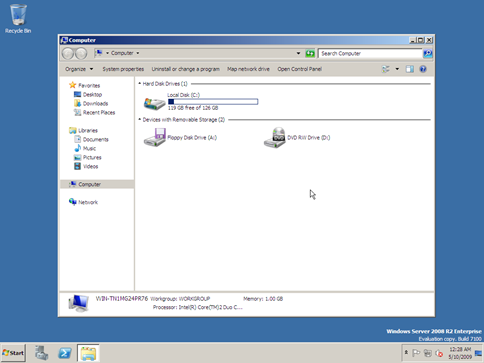Image resolution: width=484 pixels, height=363 pixels.
Task: Click the taskbar clock showing 12:28 AM
Action: pos(460,353)
